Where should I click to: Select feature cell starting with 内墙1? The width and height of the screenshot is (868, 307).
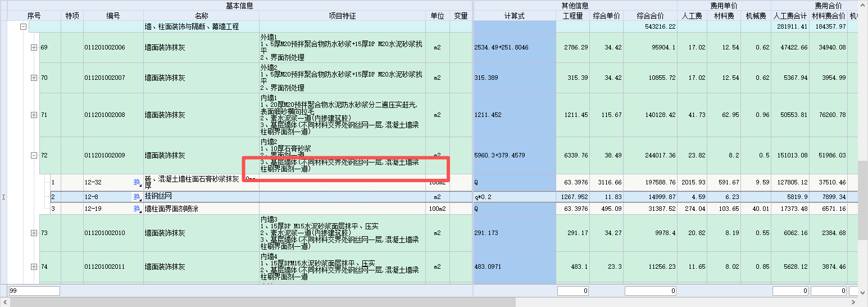[x=342, y=115]
